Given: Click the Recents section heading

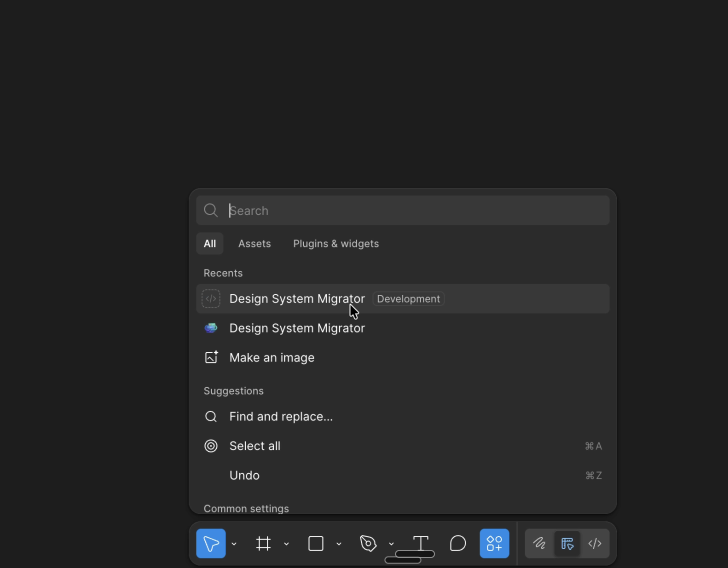Looking at the screenshot, I should 223,273.
